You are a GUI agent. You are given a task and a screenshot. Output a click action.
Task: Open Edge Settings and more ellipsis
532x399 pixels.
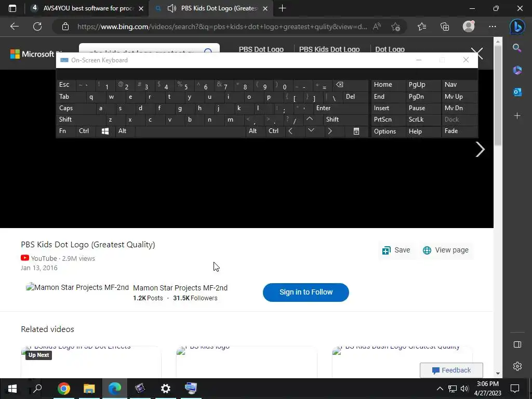[x=493, y=26]
